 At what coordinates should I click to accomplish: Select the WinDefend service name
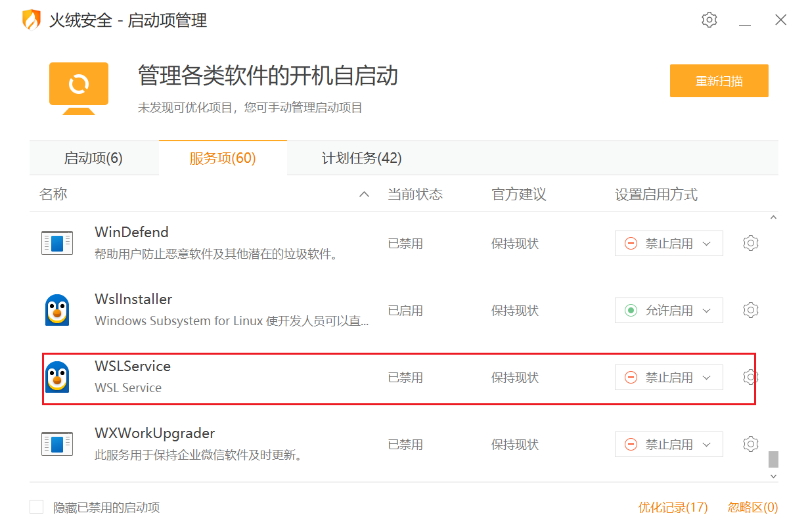click(131, 232)
